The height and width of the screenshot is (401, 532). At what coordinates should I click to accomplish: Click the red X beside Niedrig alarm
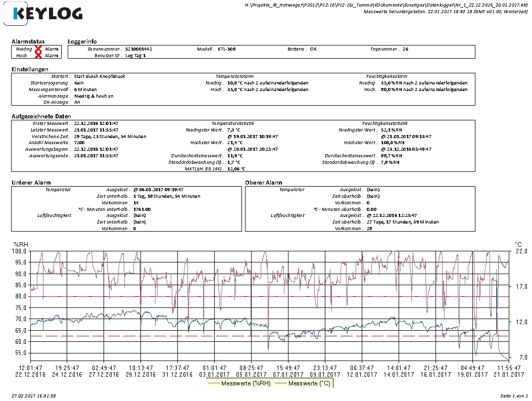pyautogui.click(x=38, y=49)
